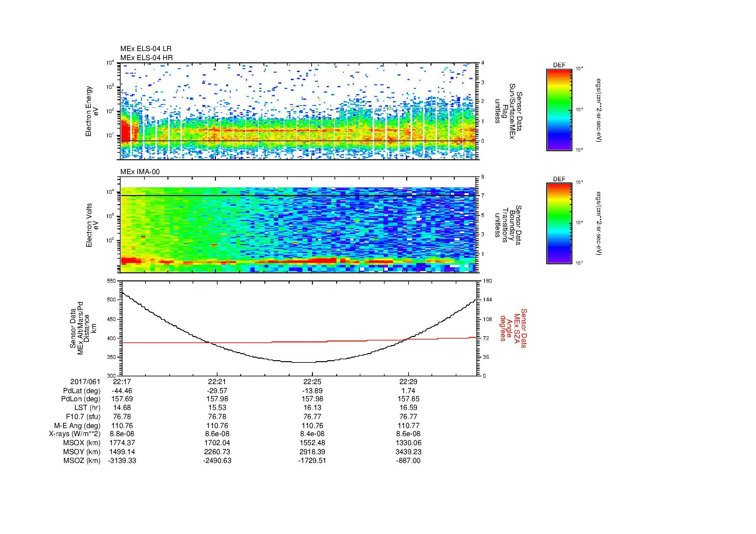Click the 2017/061 date label
Image resolution: width=756 pixels, height=534 pixels.
tap(85, 382)
